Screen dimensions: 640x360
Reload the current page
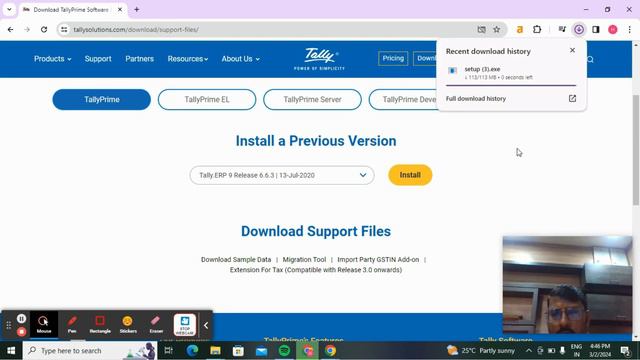(44, 29)
